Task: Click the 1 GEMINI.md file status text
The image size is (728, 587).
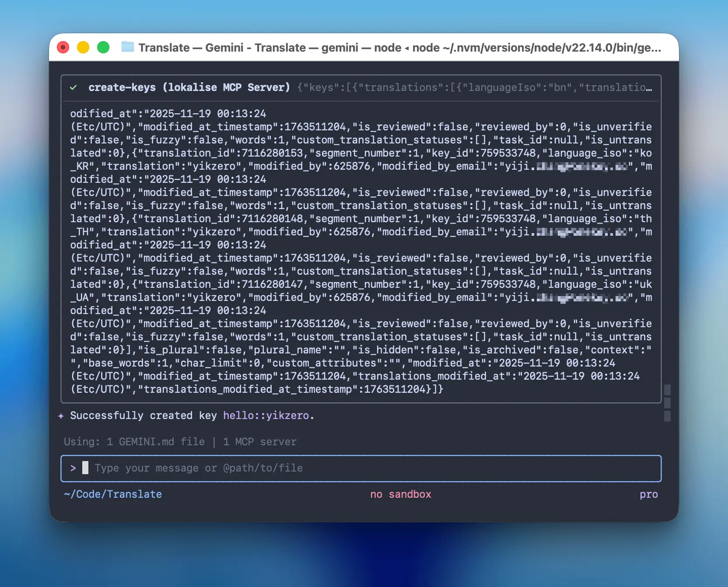Action: coord(156,442)
